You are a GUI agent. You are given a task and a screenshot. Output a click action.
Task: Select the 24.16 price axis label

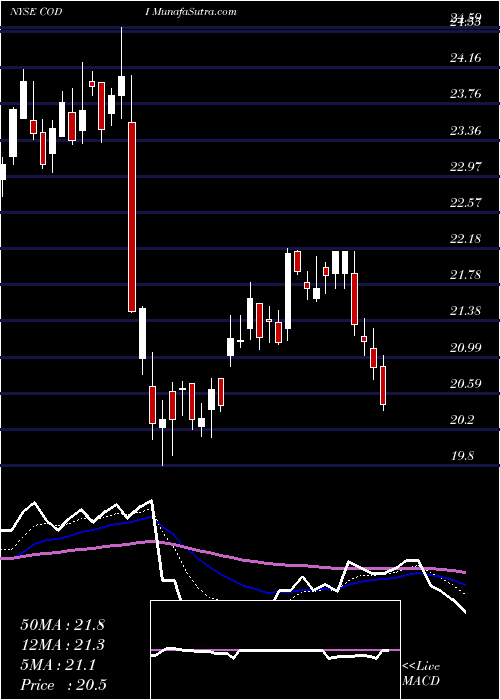(x=466, y=58)
